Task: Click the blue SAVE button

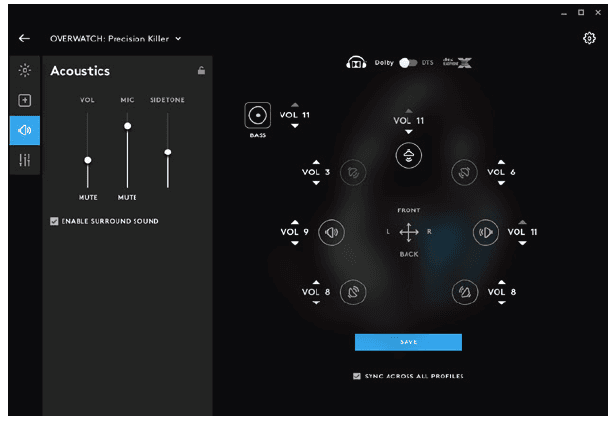Action: coord(408,342)
